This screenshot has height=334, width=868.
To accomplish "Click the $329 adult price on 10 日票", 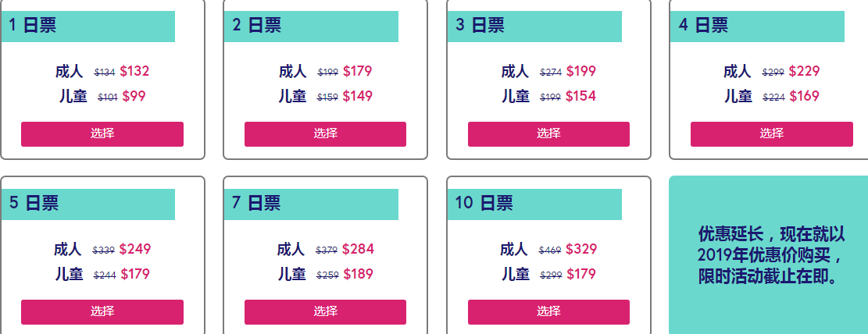I will point(581,250).
